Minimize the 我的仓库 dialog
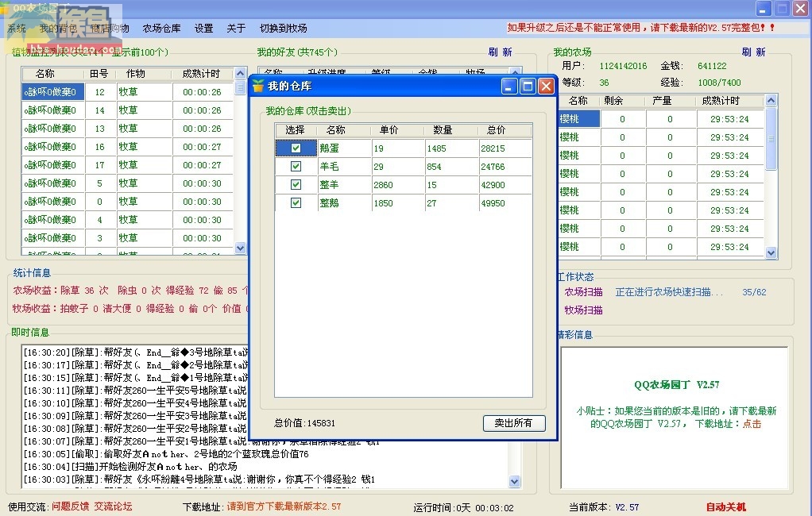 pos(509,86)
